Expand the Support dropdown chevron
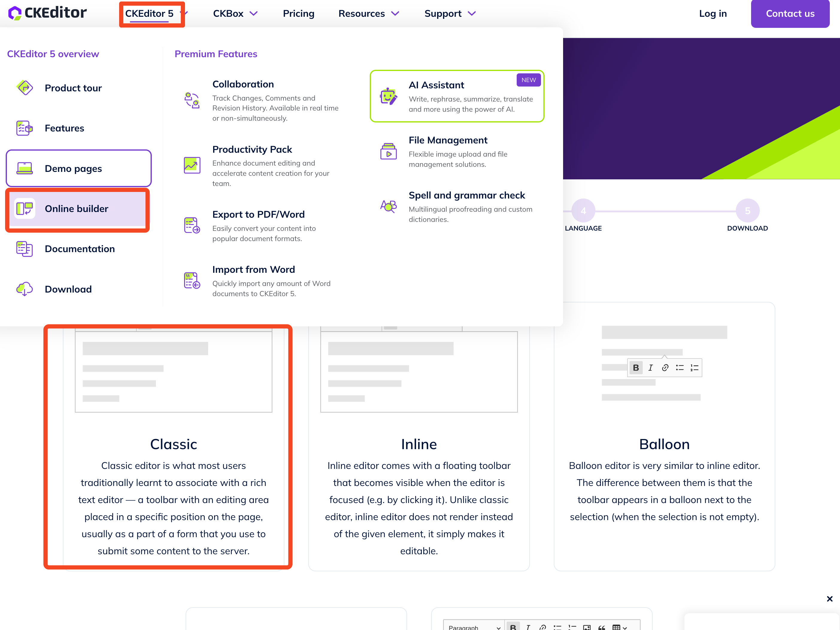Image resolution: width=840 pixels, height=630 pixels. click(x=472, y=14)
